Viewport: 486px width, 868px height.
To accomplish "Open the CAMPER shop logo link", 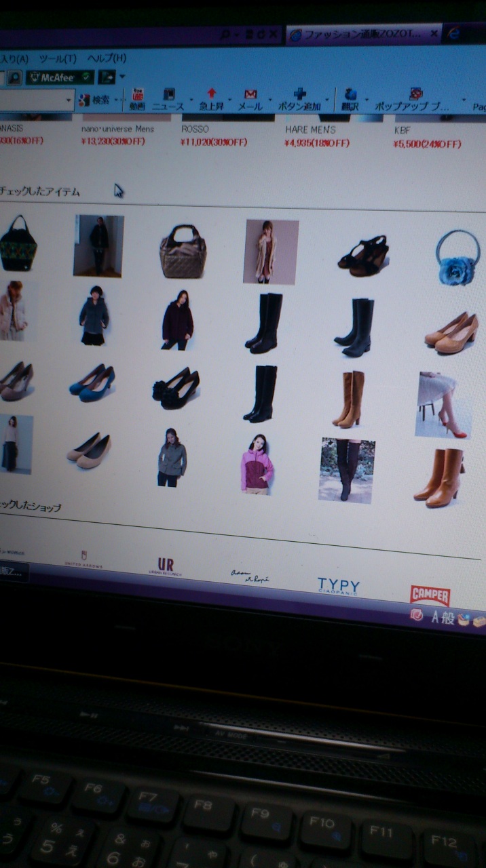I will click(x=430, y=595).
